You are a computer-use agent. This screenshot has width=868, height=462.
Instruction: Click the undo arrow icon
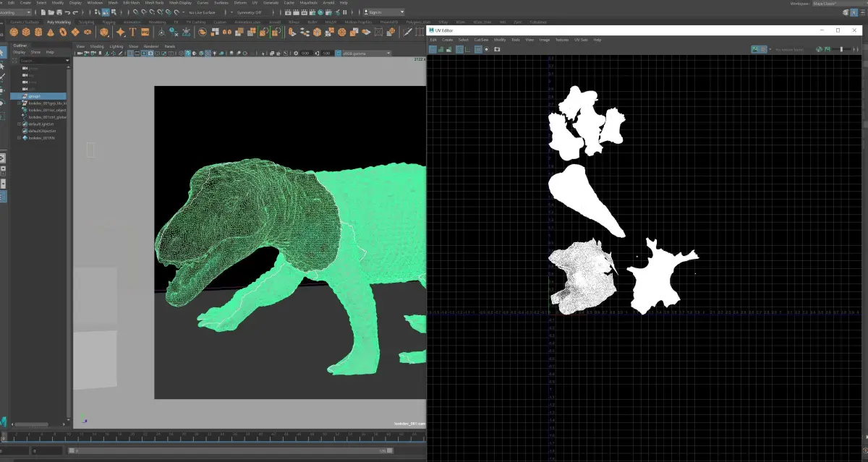(67, 12)
